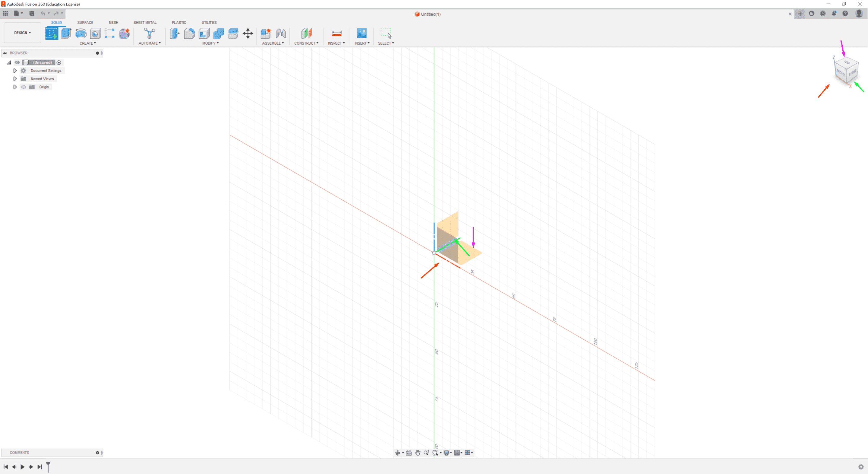Select the Shell tool
This screenshot has height=474, width=868.
point(204,33)
